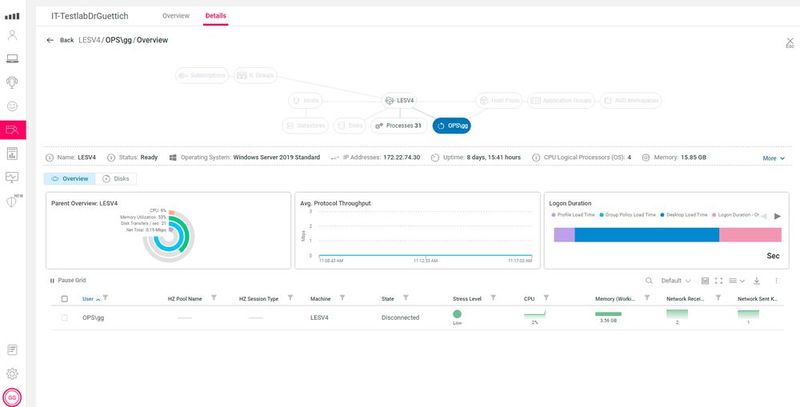Open the signal-bars logo icon in sidebar
The height and width of the screenshot is (407, 800).
(x=12, y=16)
